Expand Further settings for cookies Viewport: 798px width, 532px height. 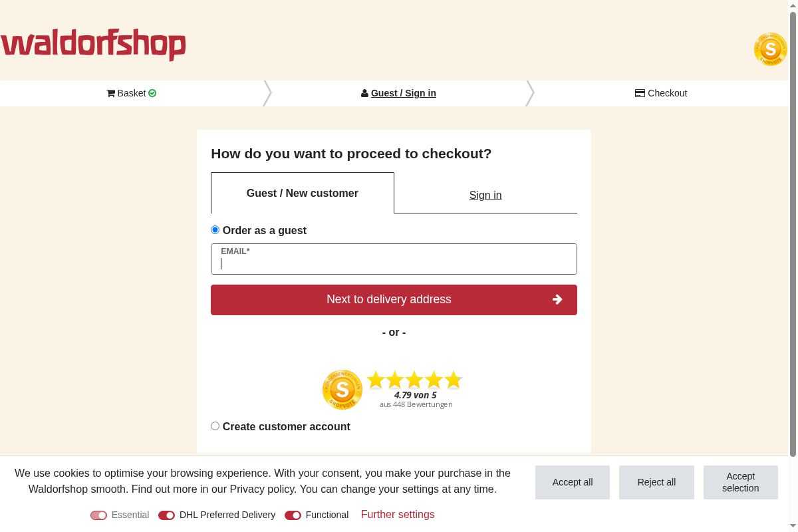[398, 515]
